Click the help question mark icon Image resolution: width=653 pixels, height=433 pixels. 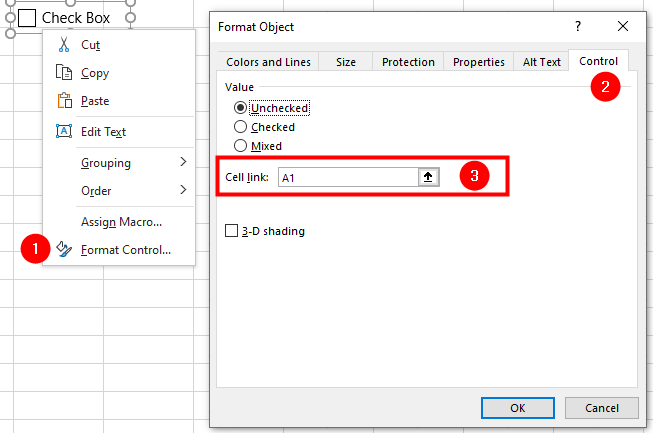pyautogui.click(x=578, y=26)
